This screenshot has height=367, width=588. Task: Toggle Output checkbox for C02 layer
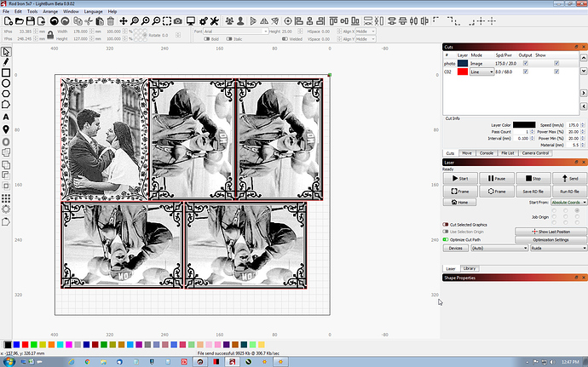tap(526, 72)
